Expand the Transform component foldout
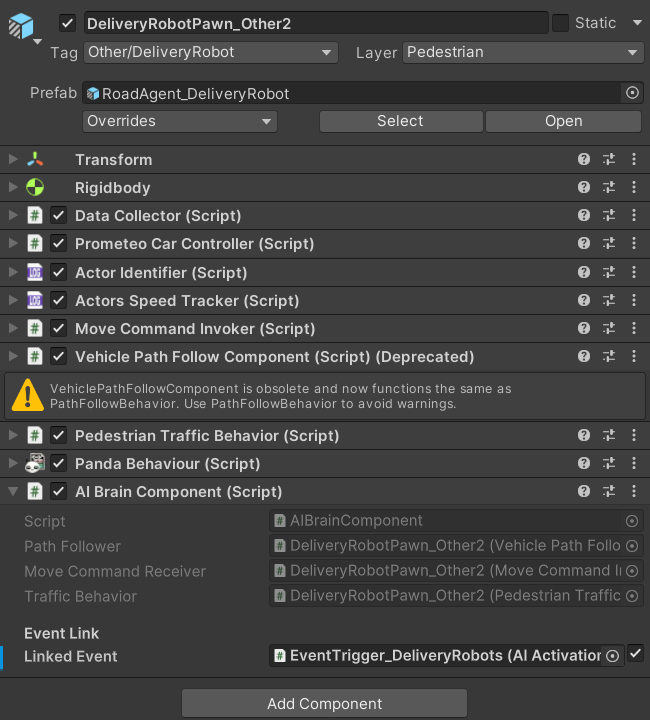The image size is (650, 720). tap(13, 159)
